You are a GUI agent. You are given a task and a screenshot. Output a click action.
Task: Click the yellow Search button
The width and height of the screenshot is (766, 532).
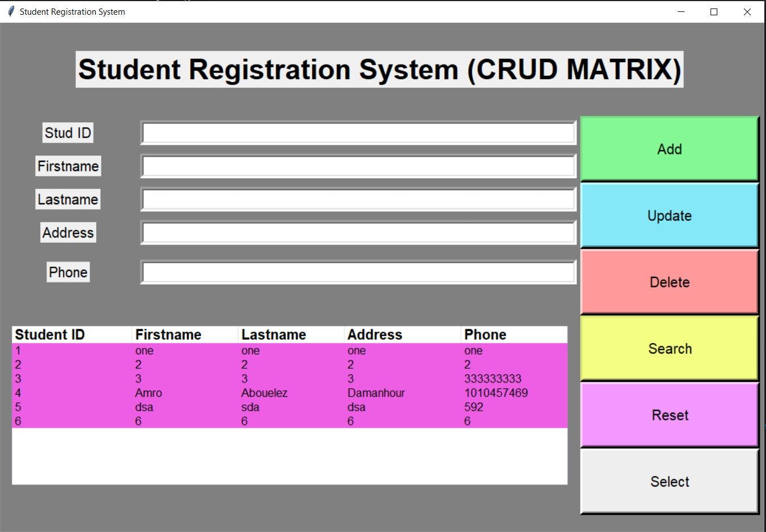coord(670,349)
